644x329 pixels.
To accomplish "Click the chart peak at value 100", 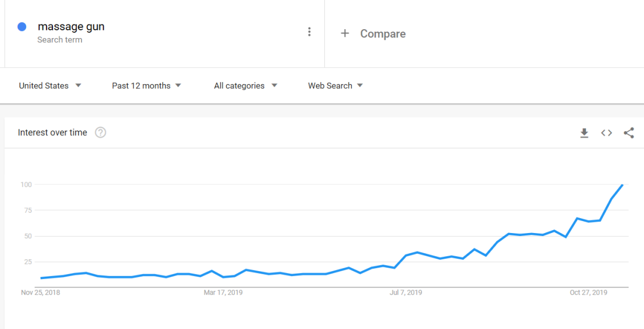I will pos(622,185).
